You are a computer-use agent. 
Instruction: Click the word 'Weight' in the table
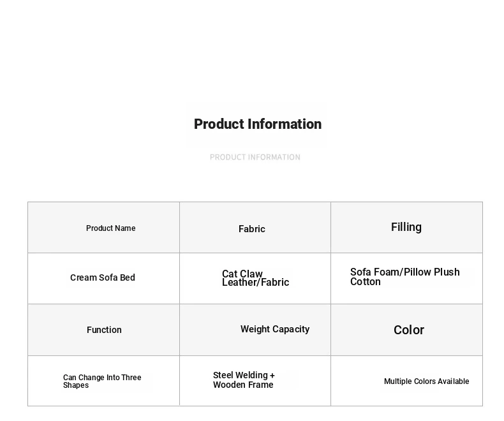click(255, 330)
